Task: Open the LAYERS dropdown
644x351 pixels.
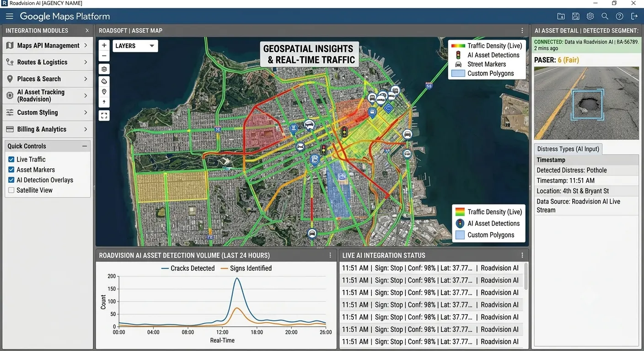Action: tap(135, 46)
